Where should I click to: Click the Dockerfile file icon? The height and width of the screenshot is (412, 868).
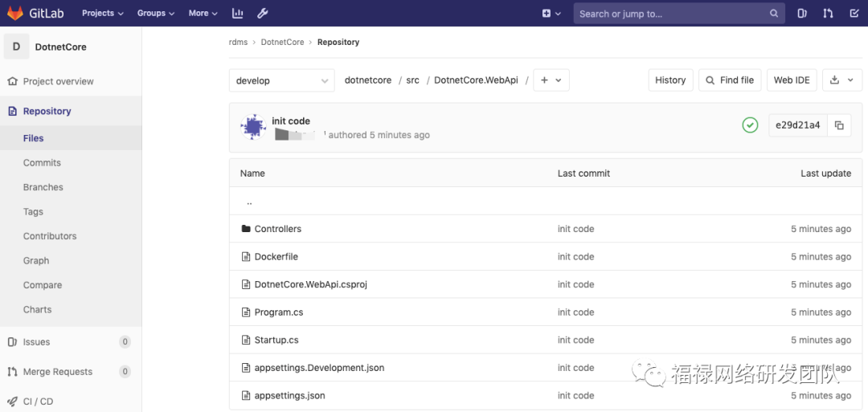coord(247,257)
